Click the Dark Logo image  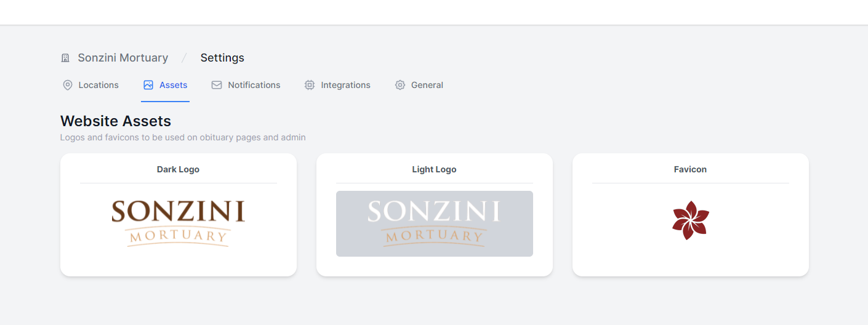click(179, 223)
